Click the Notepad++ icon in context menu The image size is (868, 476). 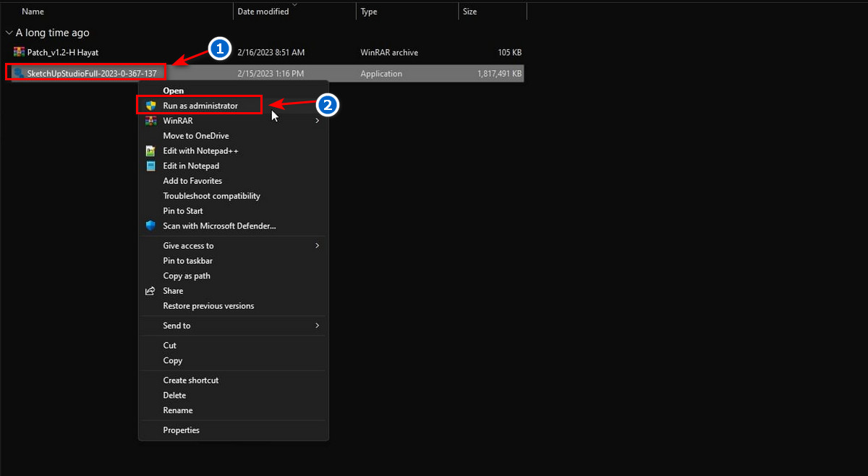150,151
